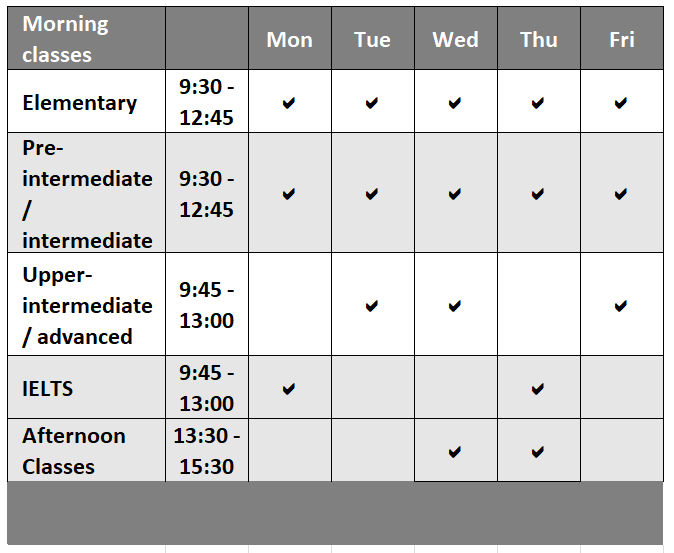Select the Afternoon Classes label cell

[x=86, y=451]
